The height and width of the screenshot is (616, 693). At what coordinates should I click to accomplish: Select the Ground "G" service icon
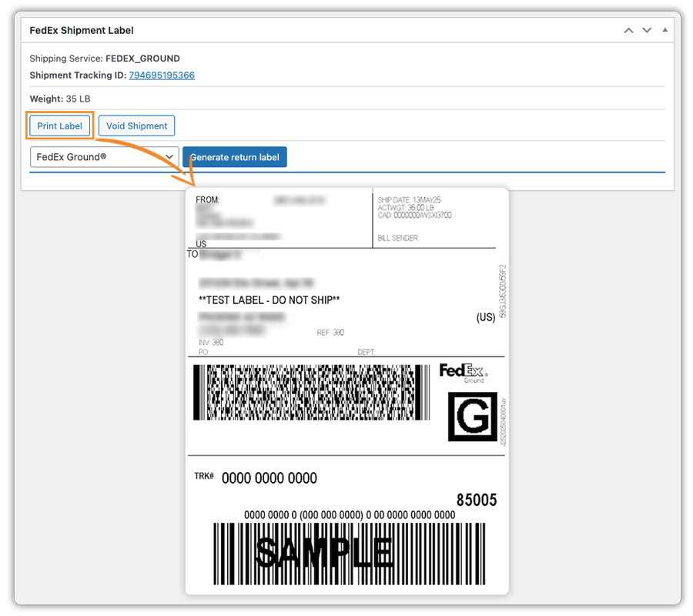471,418
